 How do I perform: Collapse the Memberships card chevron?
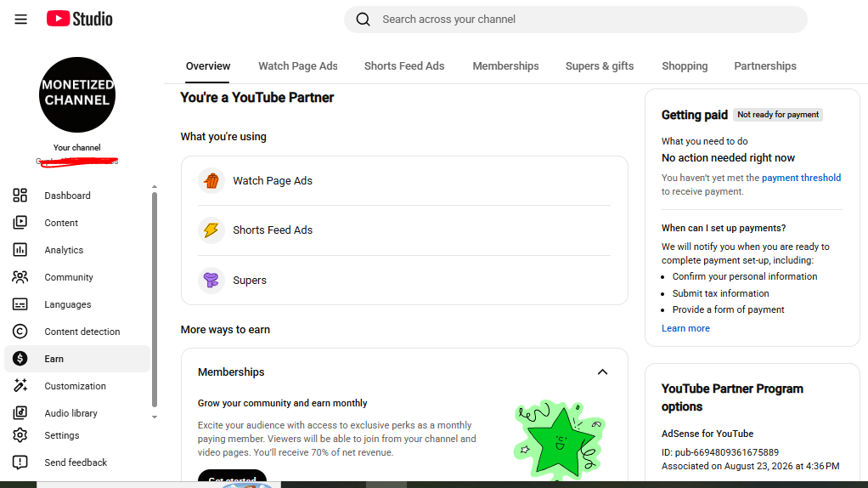pyautogui.click(x=602, y=372)
